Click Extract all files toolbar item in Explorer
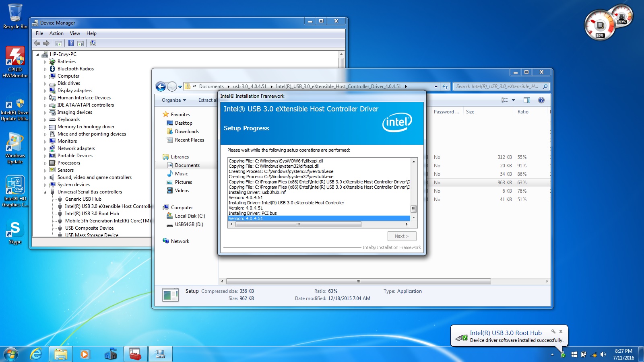The width and height of the screenshot is (644, 362). point(207,100)
